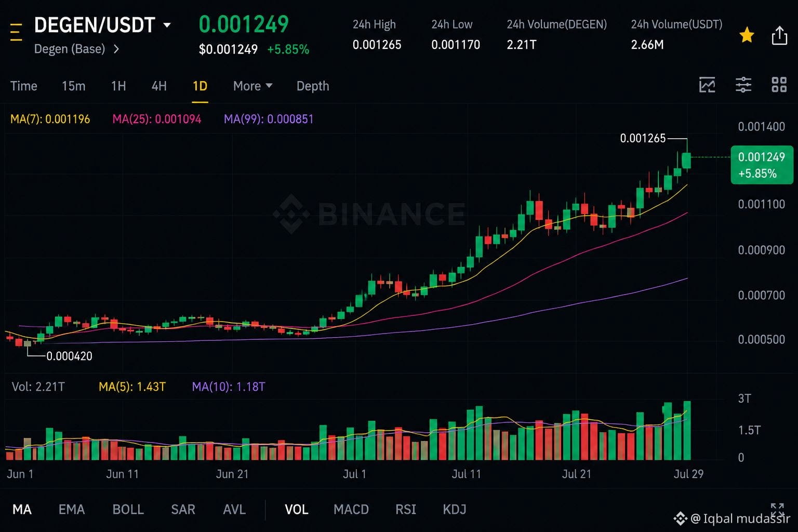Toggle the MA indicator
Viewport: 798px width, 532px height.
click(x=22, y=510)
